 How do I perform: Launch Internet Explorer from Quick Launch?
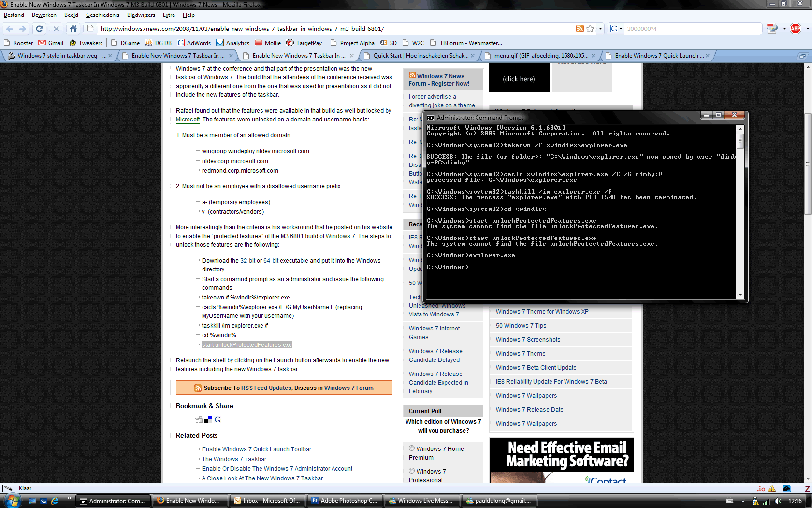[55, 501]
